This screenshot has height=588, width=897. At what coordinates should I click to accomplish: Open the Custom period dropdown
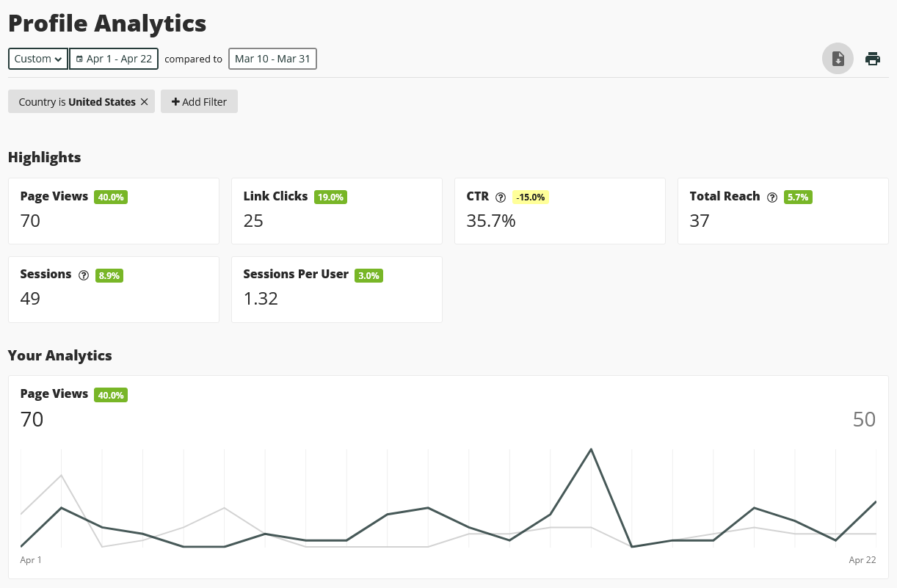click(x=37, y=58)
